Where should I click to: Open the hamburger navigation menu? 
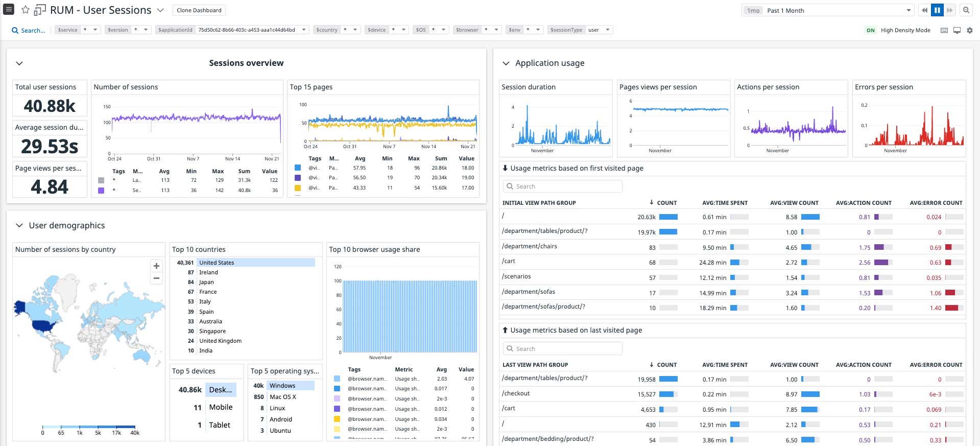pyautogui.click(x=9, y=9)
